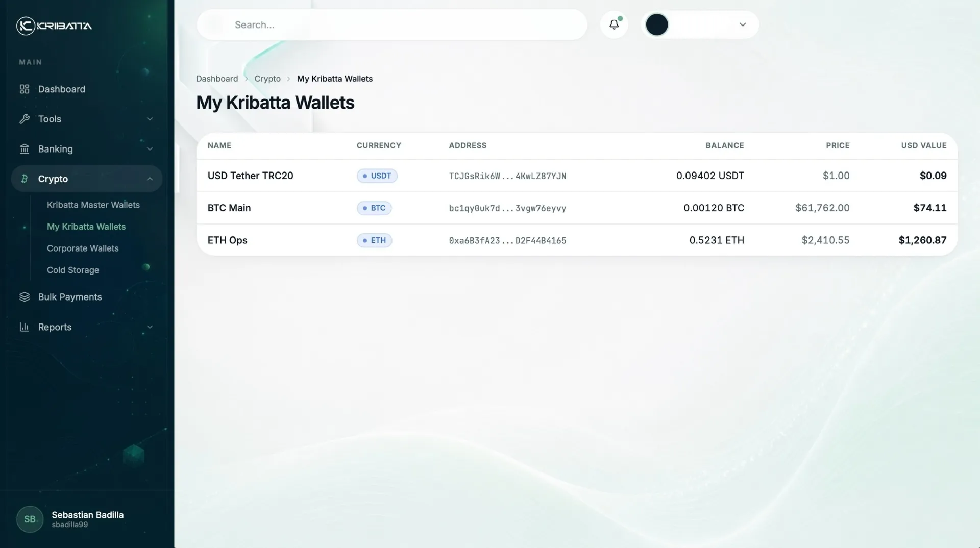
Task: Click the Banking building icon
Action: (x=24, y=149)
